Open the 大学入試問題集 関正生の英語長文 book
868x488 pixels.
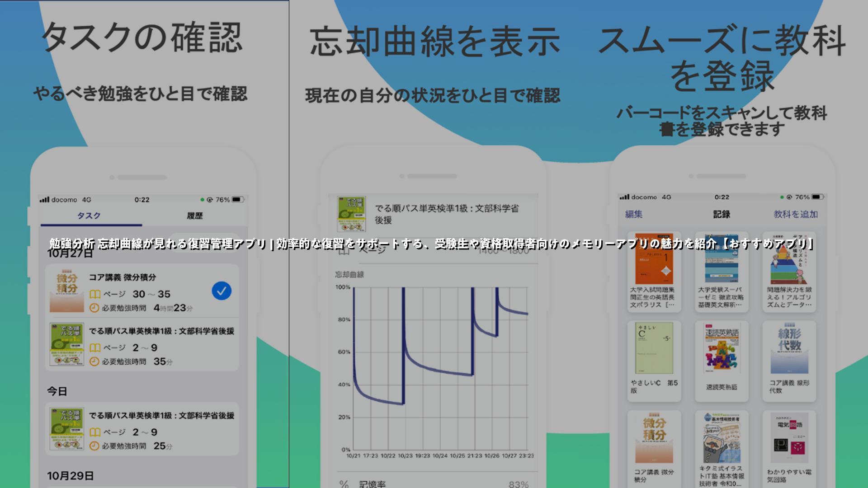654,272
